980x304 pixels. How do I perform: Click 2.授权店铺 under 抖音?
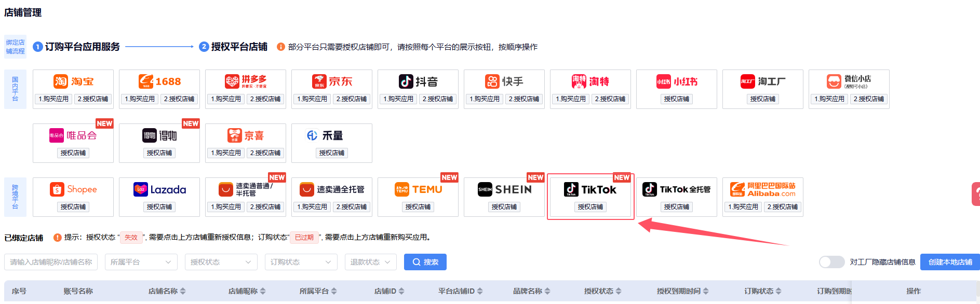[438, 99]
